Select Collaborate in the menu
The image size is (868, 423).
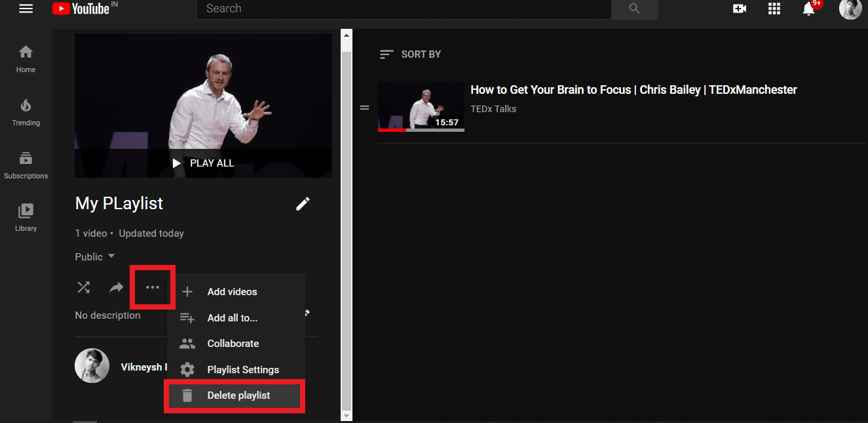click(x=233, y=344)
